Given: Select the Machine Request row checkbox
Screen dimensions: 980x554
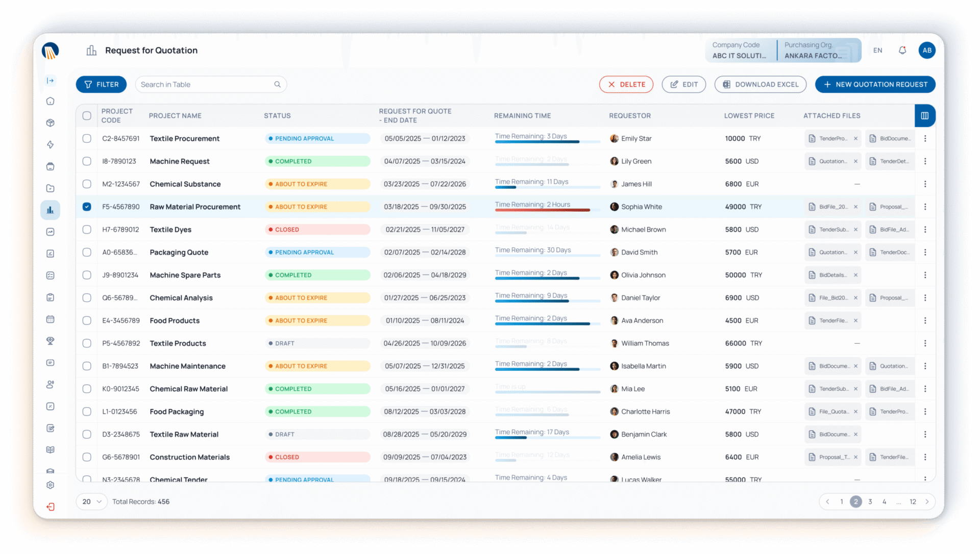Looking at the screenshot, I should click(x=87, y=161).
